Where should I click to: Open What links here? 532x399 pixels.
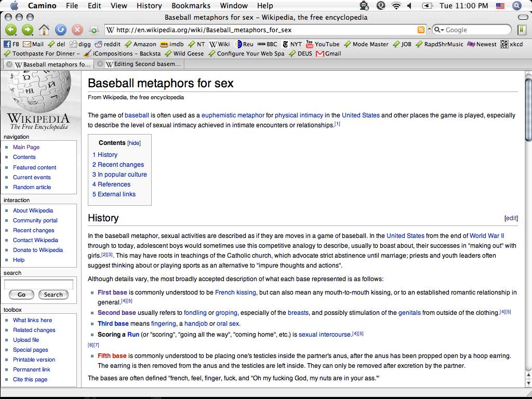(33, 320)
